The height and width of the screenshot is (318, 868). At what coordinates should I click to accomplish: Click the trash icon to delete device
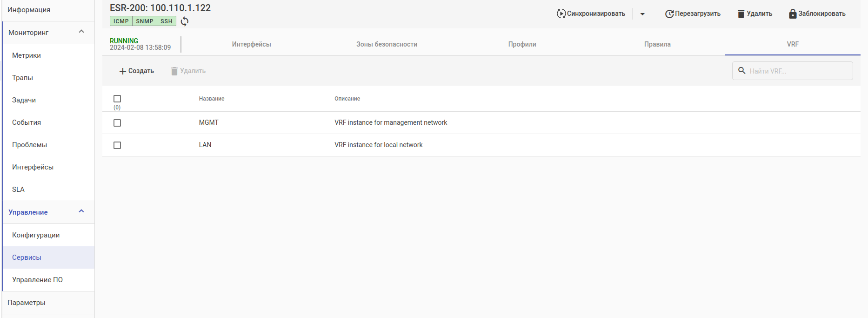tap(741, 14)
